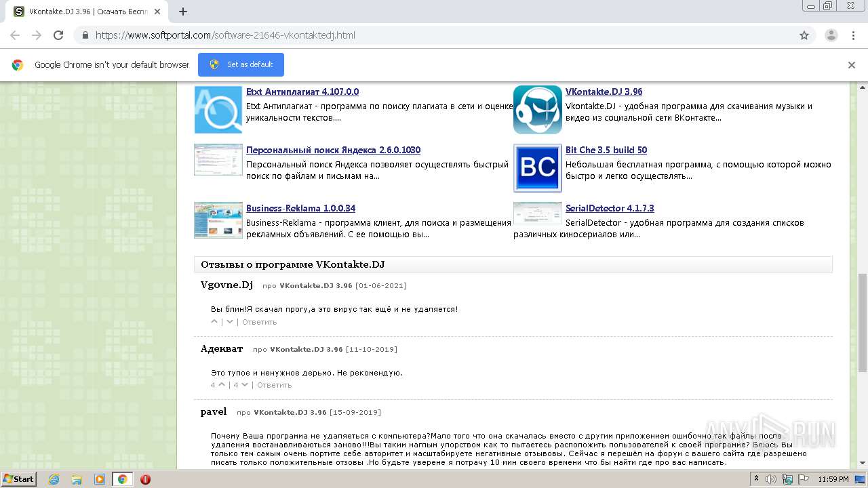Open Chrome three-dot menu
This screenshot has height=488, width=868.
(x=853, y=35)
